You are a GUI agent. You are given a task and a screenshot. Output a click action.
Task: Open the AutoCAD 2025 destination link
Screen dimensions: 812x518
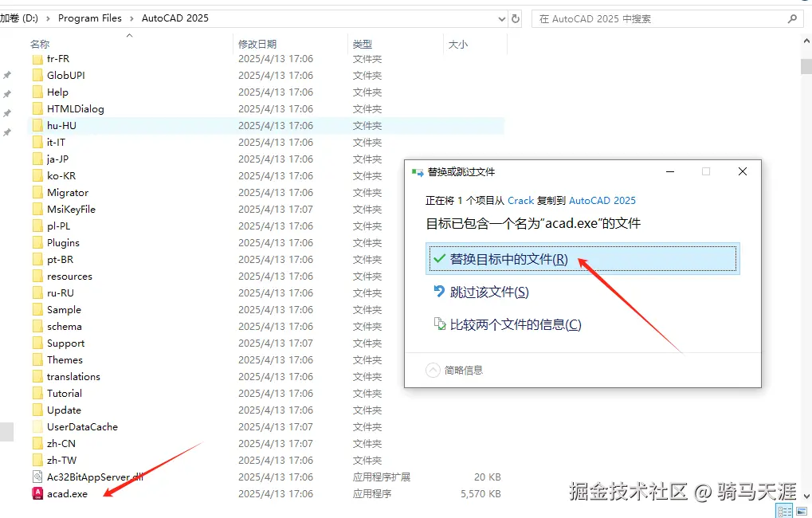(602, 201)
